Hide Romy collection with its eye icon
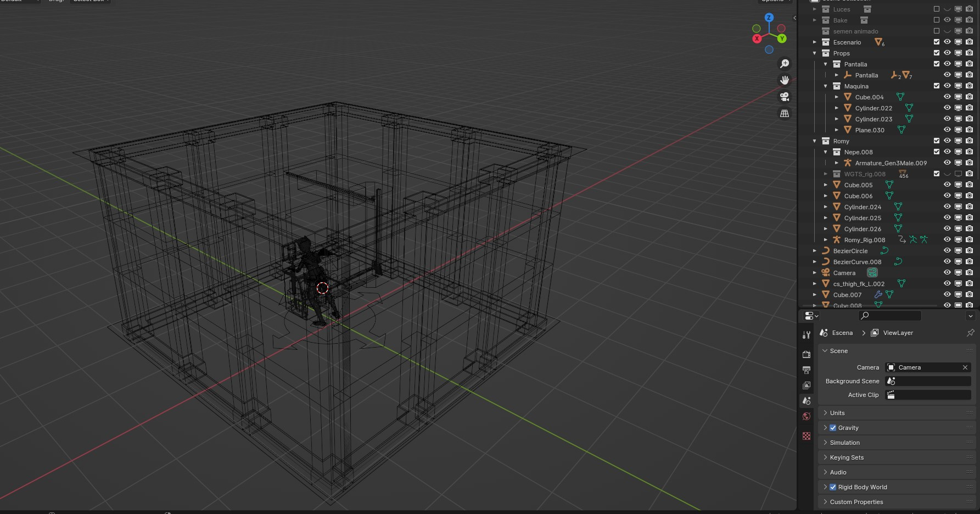 [947, 141]
